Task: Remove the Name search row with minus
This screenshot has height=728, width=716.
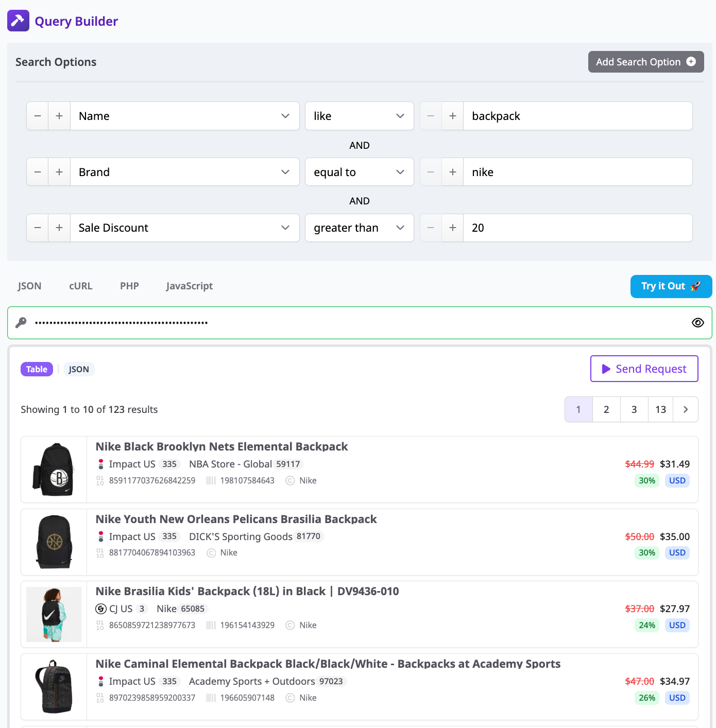Action: pyautogui.click(x=38, y=116)
